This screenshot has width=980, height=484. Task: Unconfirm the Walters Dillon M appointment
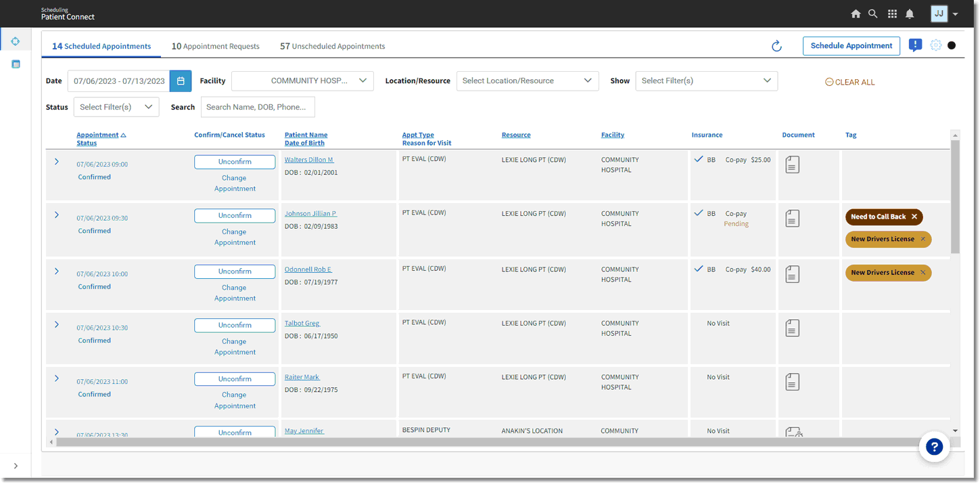pyautogui.click(x=235, y=162)
